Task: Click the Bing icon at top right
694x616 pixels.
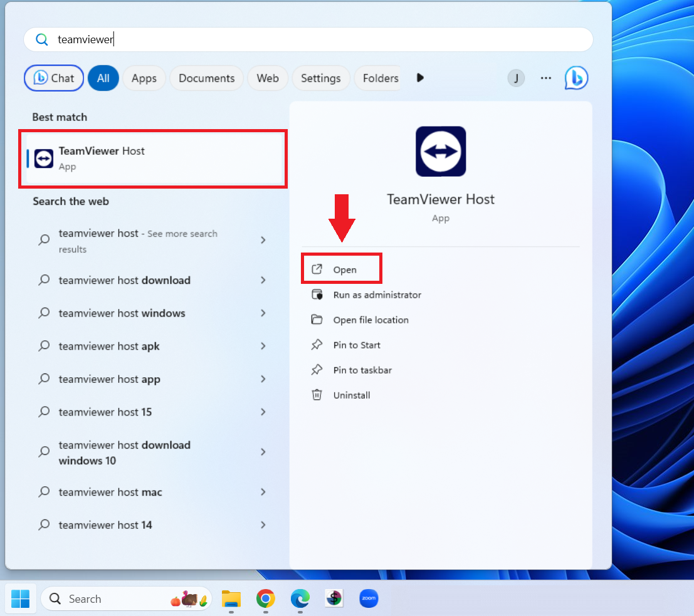Action: point(576,78)
